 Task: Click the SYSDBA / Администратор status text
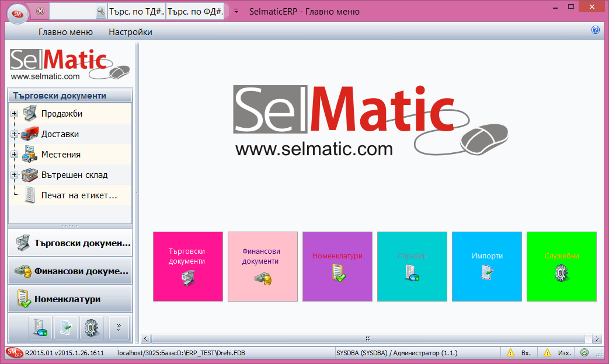click(396, 353)
